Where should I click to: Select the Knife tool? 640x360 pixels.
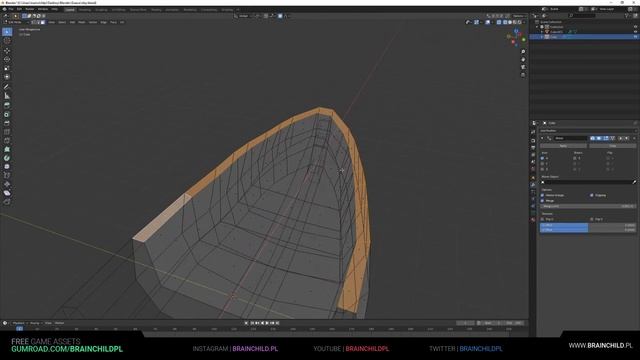click(x=7, y=140)
